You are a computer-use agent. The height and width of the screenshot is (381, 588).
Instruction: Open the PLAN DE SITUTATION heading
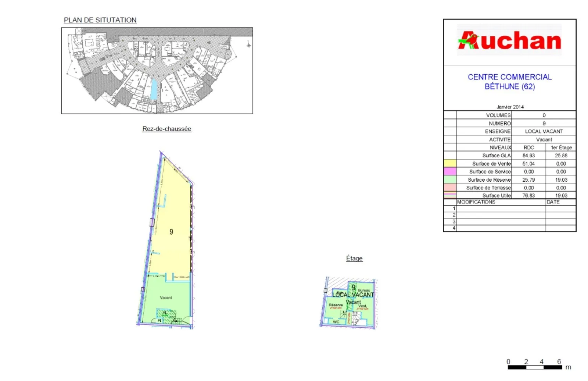(x=100, y=20)
